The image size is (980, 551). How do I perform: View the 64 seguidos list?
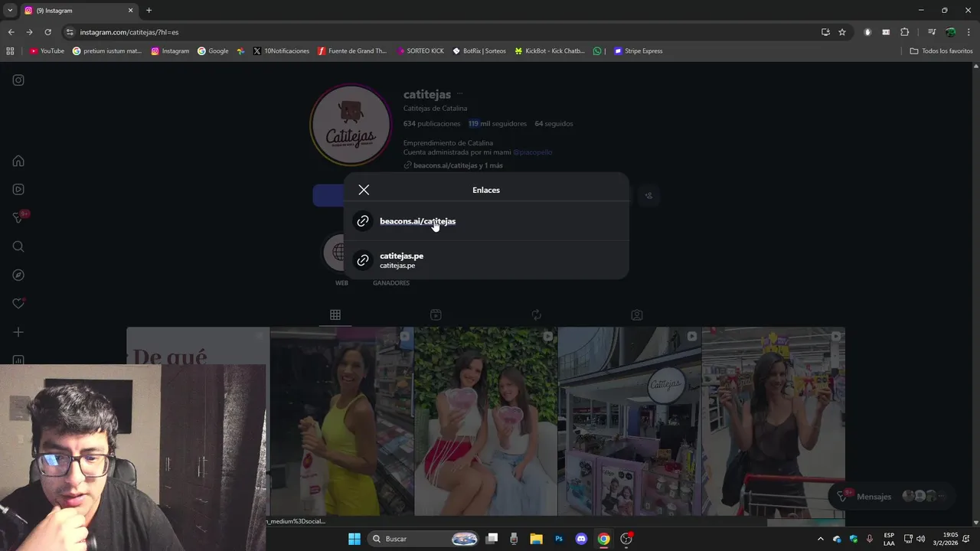[x=554, y=123]
